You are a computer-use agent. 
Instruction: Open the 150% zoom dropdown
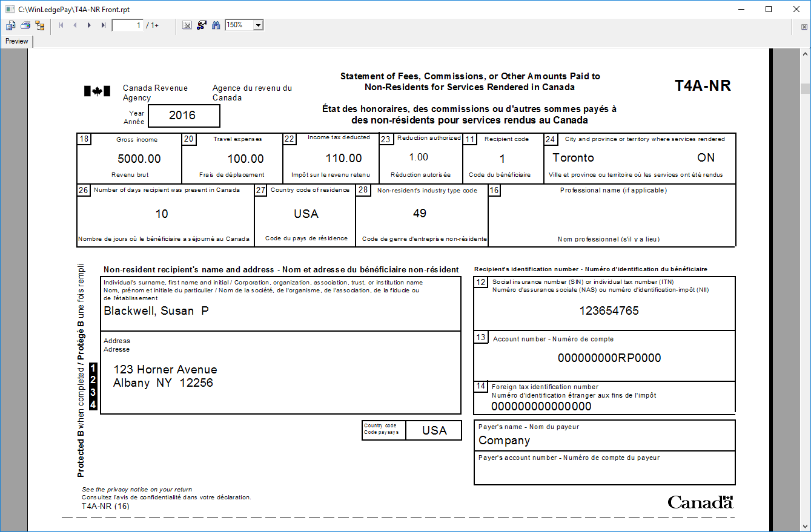259,25
